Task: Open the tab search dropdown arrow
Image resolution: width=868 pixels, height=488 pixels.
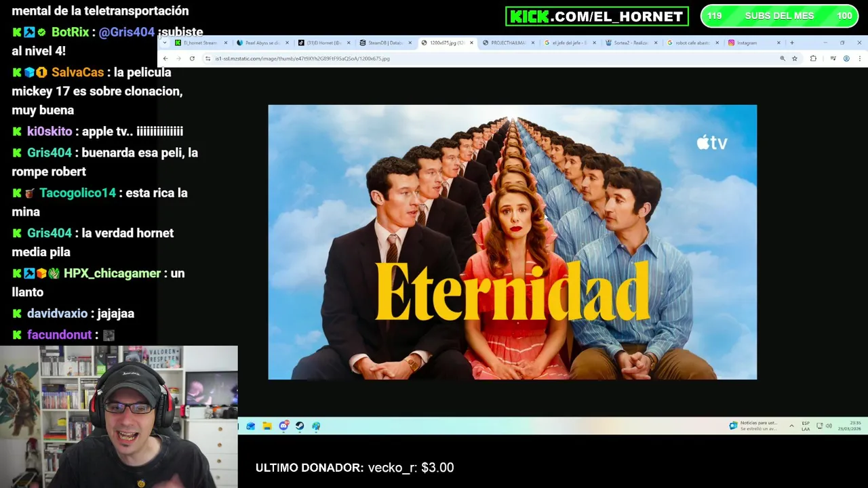Action: (164, 43)
